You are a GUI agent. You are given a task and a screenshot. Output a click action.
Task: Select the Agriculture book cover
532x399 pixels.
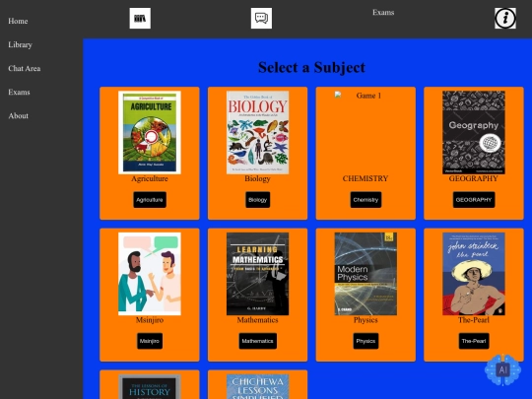tap(150, 132)
